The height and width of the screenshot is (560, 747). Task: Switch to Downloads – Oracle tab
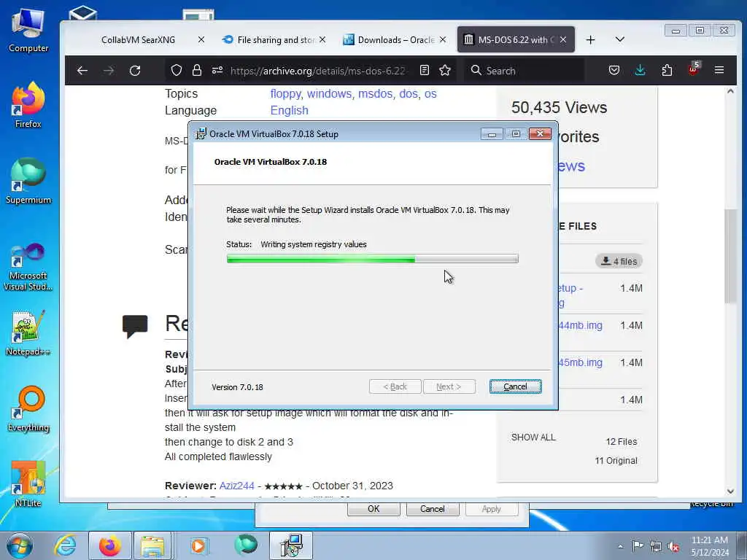coord(395,39)
